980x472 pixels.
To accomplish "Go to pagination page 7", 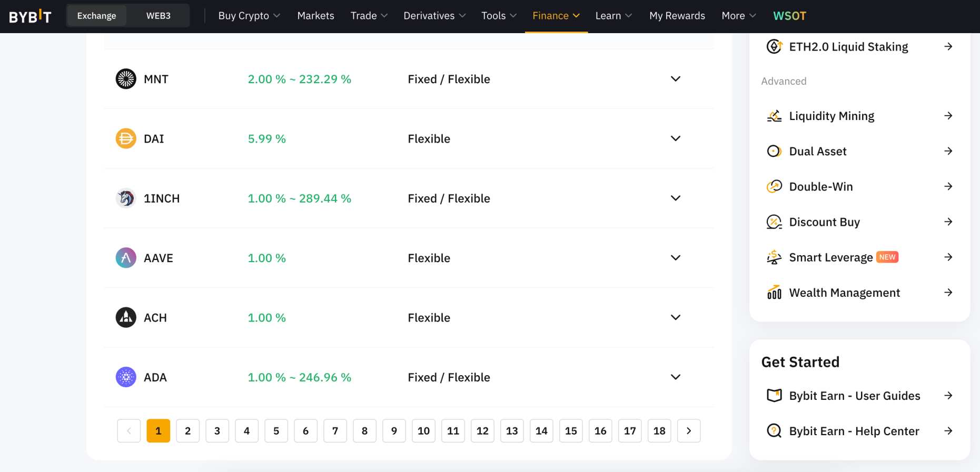I will pyautogui.click(x=335, y=431).
